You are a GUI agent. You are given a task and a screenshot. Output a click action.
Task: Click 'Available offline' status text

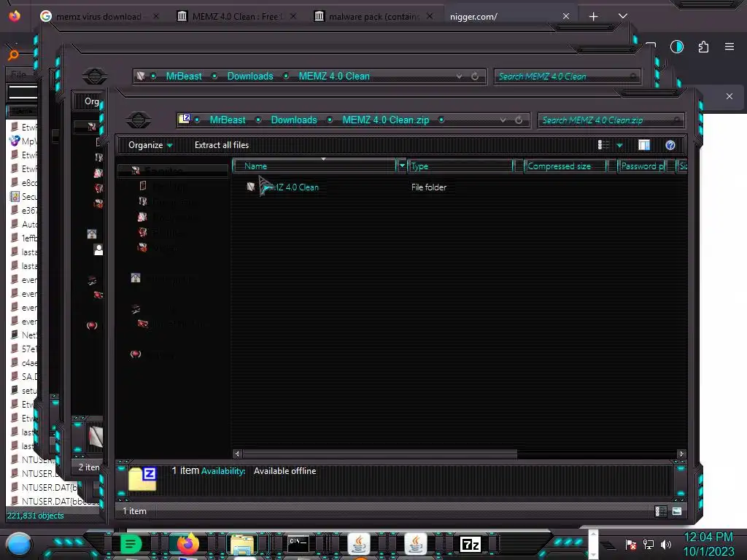(x=285, y=471)
